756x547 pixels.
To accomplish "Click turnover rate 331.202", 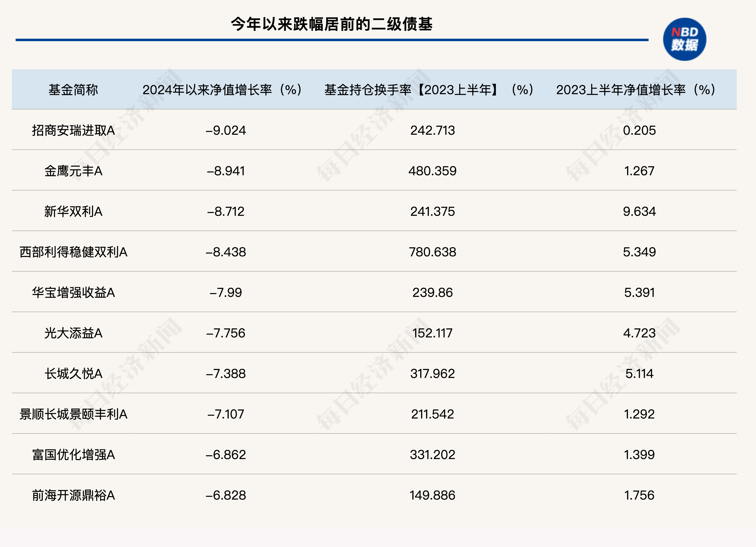I will [432, 455].
